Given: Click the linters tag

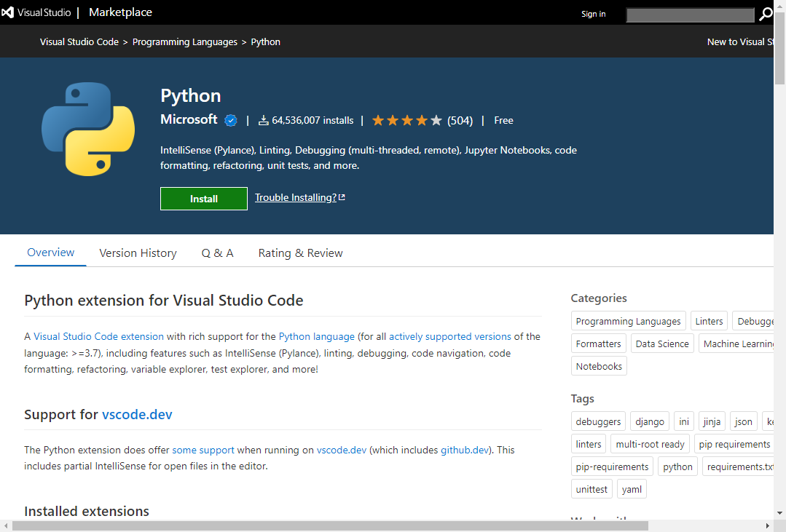Looking at the screenshot, I should (x=589, y=444).
